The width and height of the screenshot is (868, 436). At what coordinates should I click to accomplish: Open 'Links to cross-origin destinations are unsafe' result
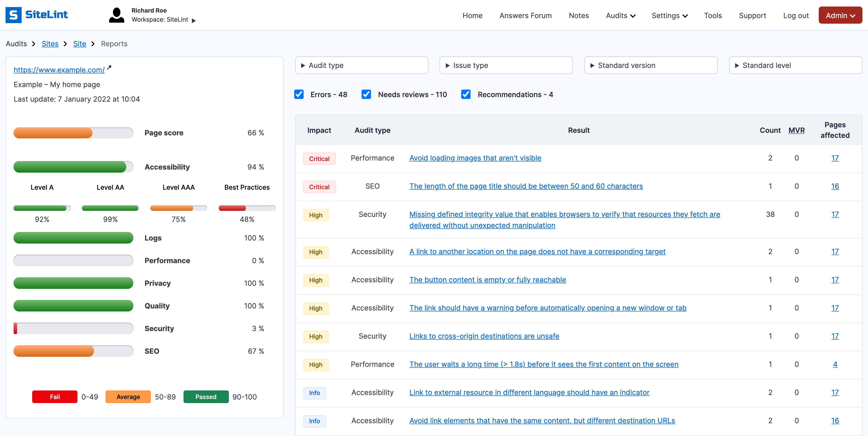pos(484,336)
